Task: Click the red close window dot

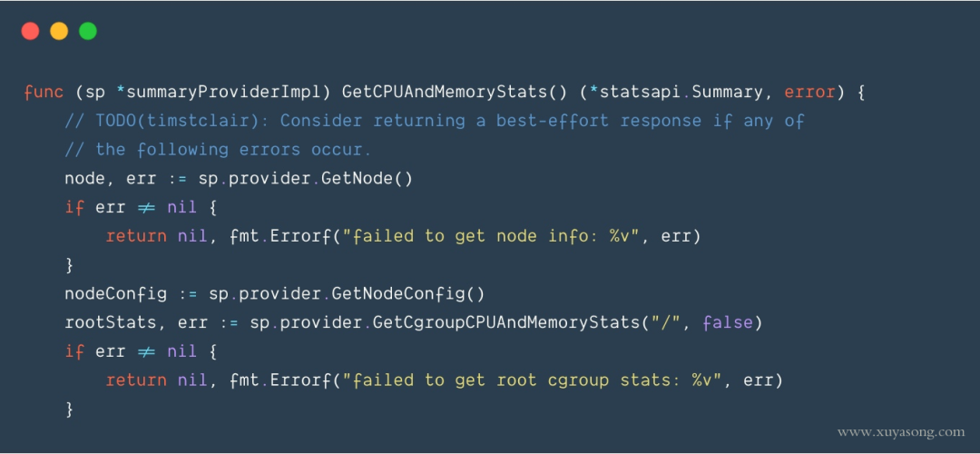Action: (30, 31)
